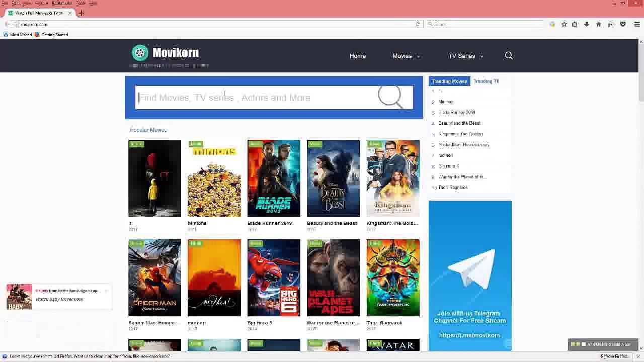Click the Telegram paper plane banner
Image resolution: width=644 pixels, height=362 pixels.
tap(470, 276)
